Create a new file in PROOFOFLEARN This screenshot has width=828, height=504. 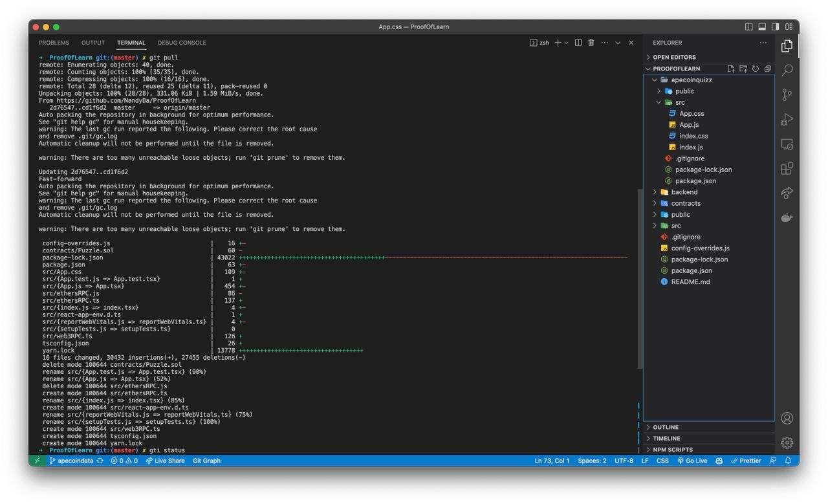click(x=731, y=69)
